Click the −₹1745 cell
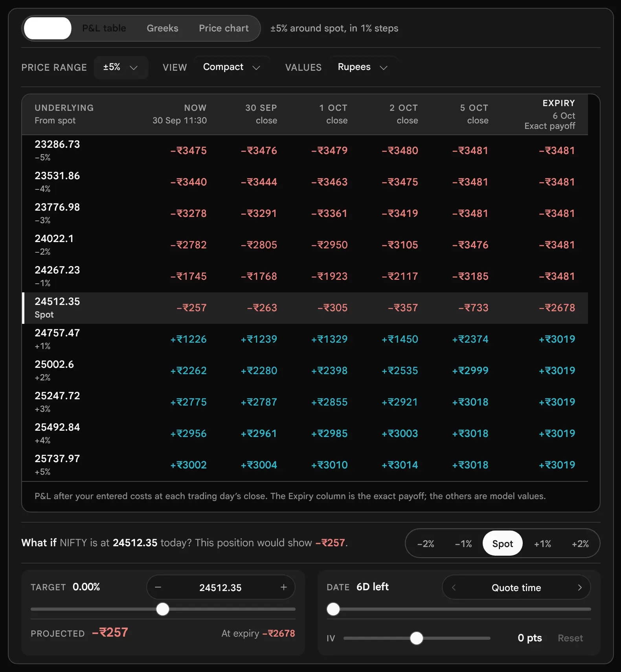This screenshot has width=621, height=672. click(x=188, y=276)
